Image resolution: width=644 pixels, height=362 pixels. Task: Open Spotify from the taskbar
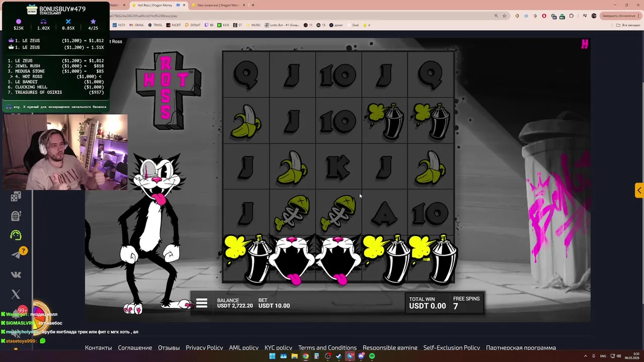point(372,356)
